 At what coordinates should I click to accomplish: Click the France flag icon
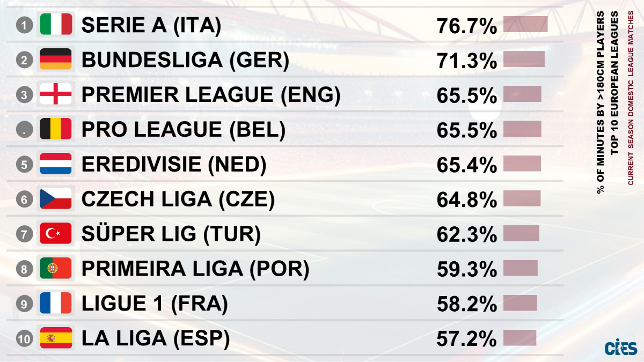[x=55, y=303]
